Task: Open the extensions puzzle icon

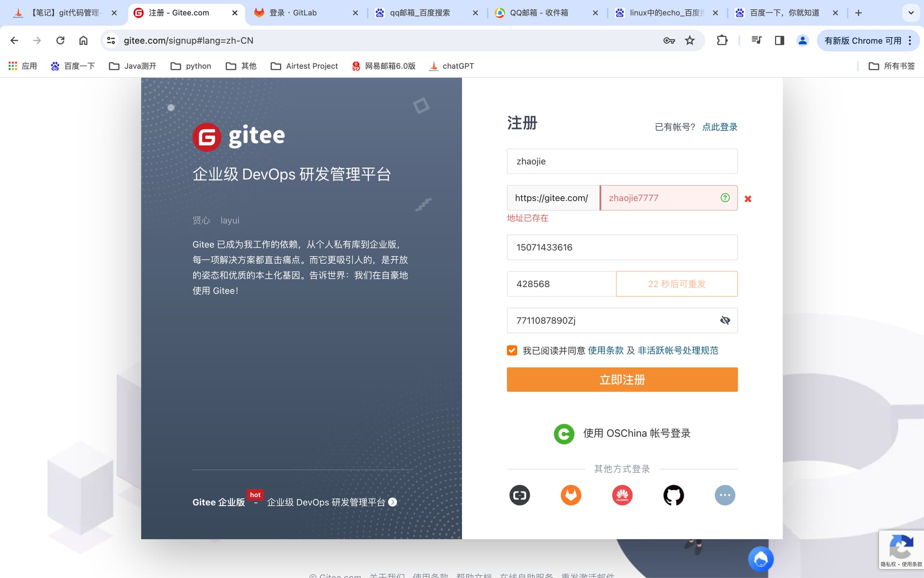Action: click(722, 40)
